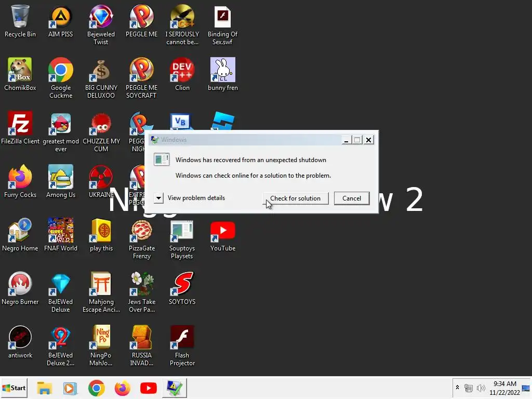The height and width of the screenshot is (399, 532).
Task: Select the Flash Projector shortcut
Action: [x=182, y=346]
